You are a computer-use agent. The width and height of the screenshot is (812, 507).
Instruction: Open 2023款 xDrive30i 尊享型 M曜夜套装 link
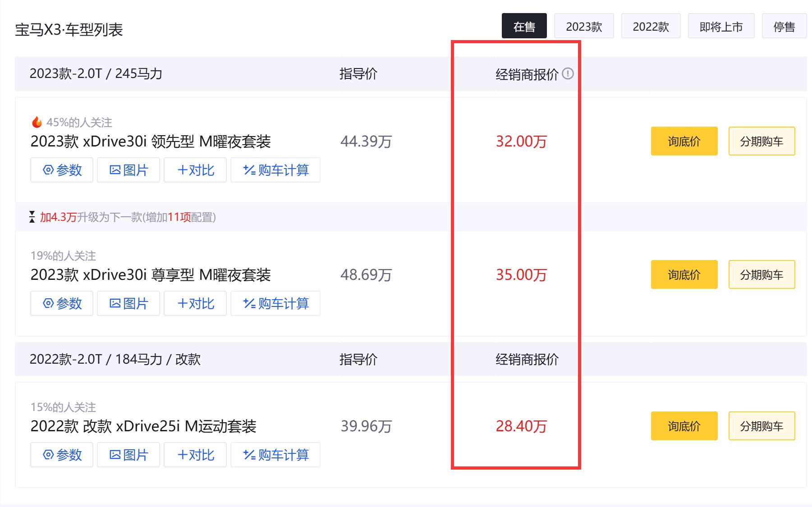click(x=151, y=274)
